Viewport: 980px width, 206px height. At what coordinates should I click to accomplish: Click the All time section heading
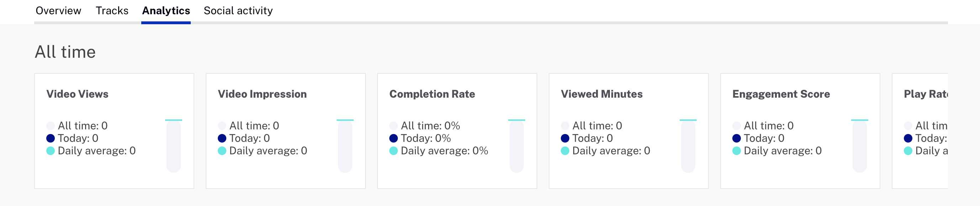[x=65, y=52]
